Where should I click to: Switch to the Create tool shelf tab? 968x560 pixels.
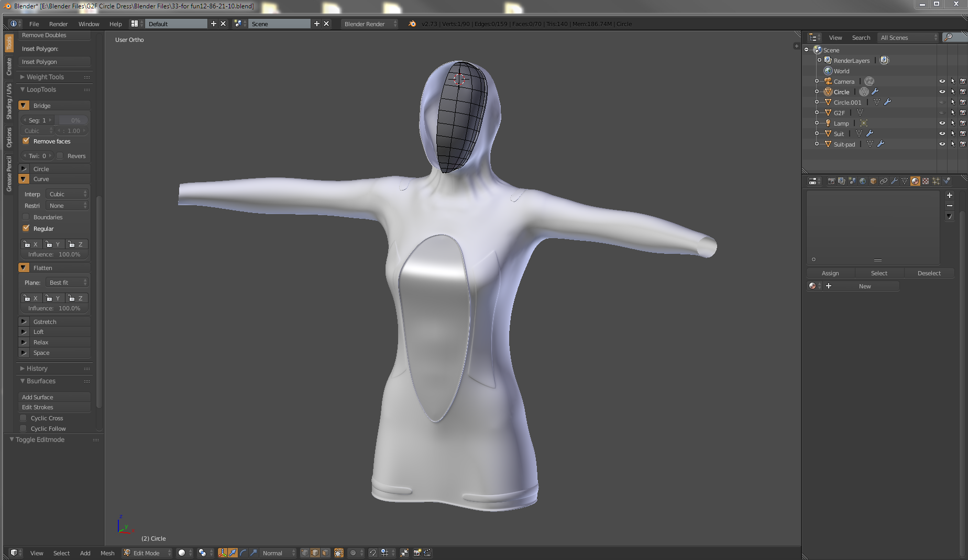[9, 66]
